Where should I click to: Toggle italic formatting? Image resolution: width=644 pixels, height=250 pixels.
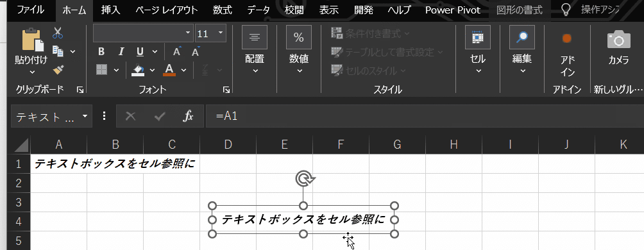pos(121,52)
